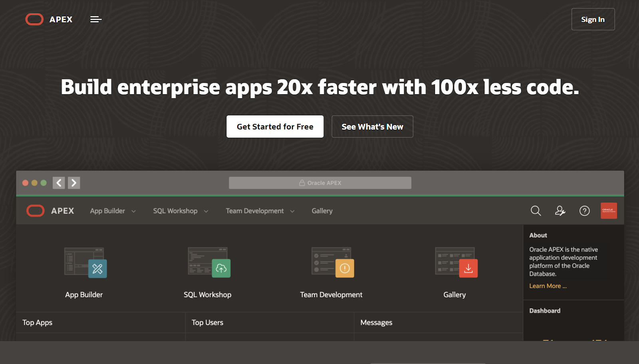This screenshot has height=364, width=639.
Task: Click the help question mark icon
Action: coord(585,211)
